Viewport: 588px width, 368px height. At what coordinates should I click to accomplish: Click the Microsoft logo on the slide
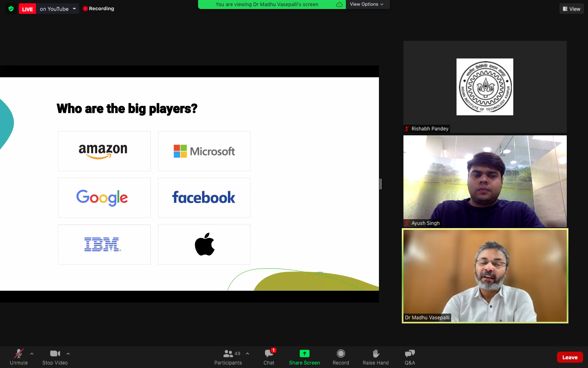click(x=204, y=151)
